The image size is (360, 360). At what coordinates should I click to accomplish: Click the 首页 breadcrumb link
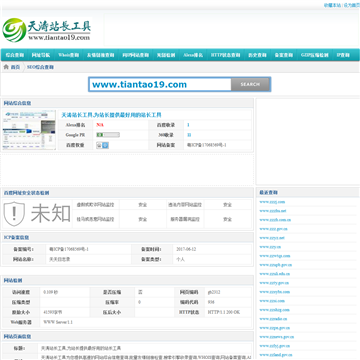tap(15, 67)
